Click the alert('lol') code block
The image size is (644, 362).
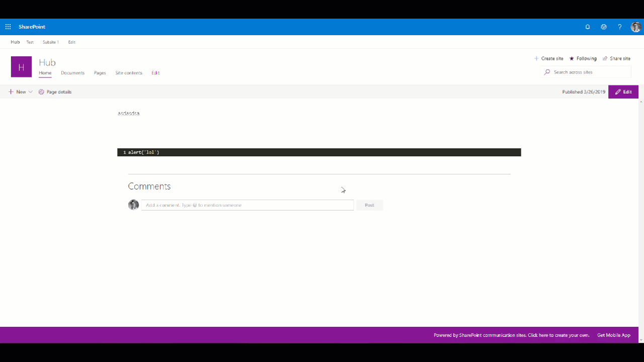coord(319,152)
